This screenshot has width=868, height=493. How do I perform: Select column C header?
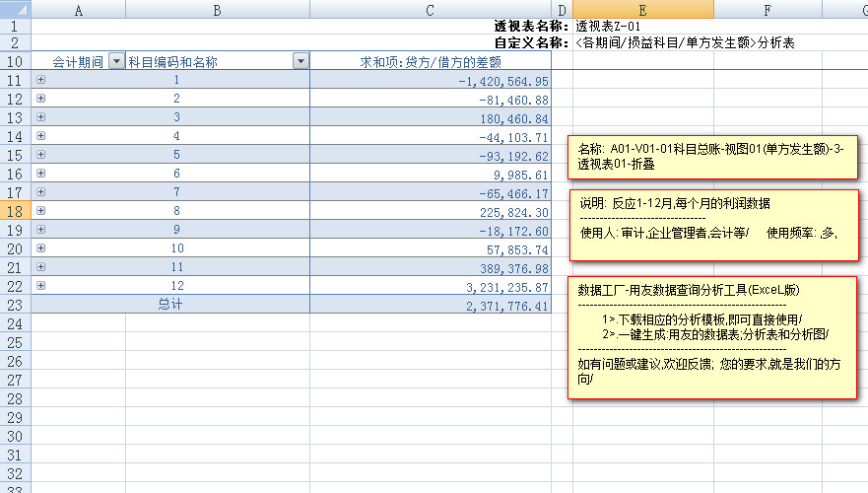pyautogui.click(x=430, y=9)
